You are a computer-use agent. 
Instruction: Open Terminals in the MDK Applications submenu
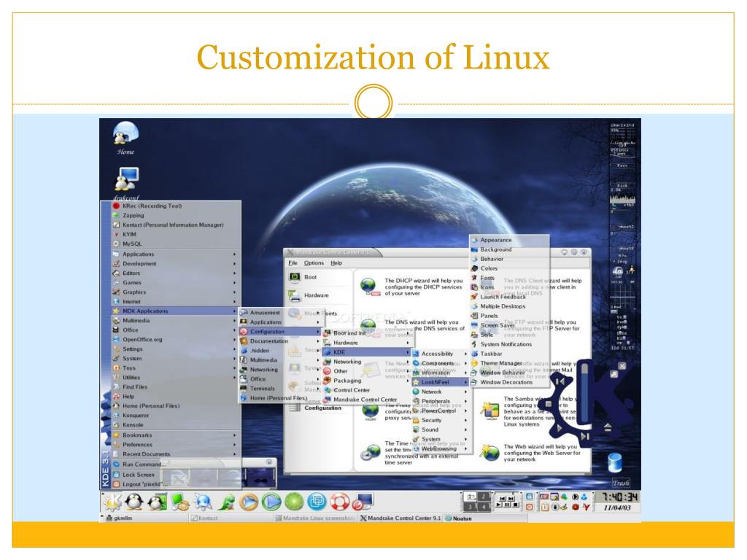[280, 389]
